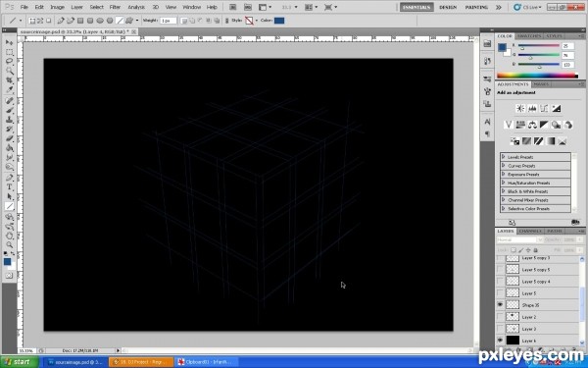Show the Layer 3 layer
This screenshot has width=588, height=368.
[x=500, y=329]
